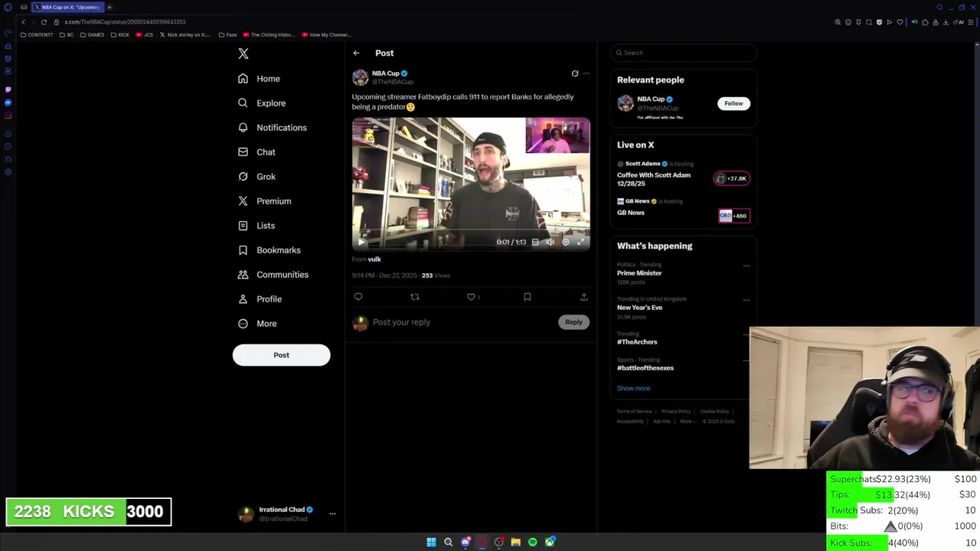Viewport: 980px width, 551px height.
Task: Click the browser heart favorites icon
Action: click(900, 22)
